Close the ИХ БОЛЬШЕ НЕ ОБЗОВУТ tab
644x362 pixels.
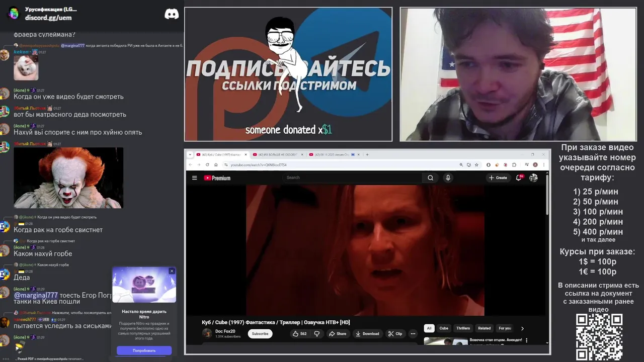(302, 154)
